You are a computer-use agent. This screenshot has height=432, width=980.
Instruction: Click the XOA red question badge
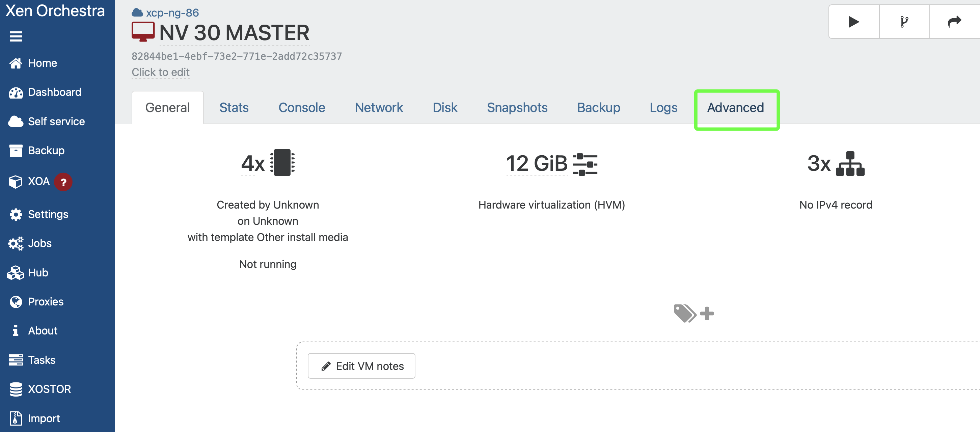[x=63, y=182]
